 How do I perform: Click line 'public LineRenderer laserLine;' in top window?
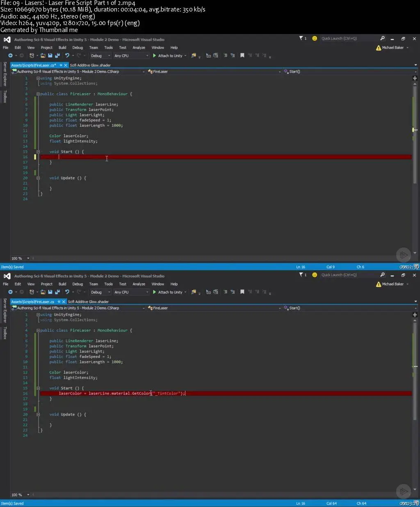[x=84, y=104]
